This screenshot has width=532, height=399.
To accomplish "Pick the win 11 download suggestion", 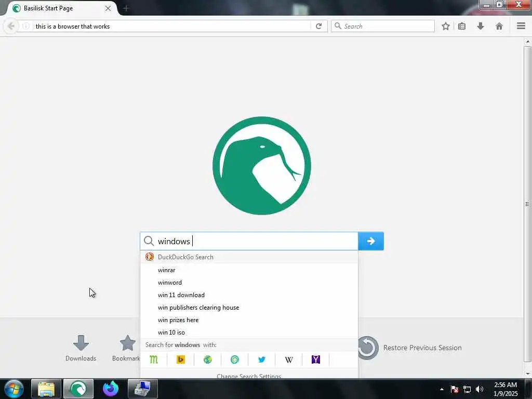I will 249,295.
